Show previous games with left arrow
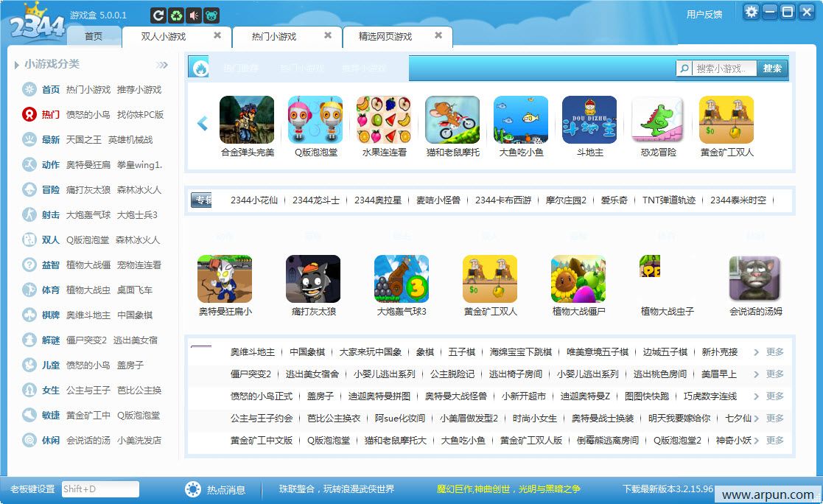This screenshot has width=823, height=504. 202,123
